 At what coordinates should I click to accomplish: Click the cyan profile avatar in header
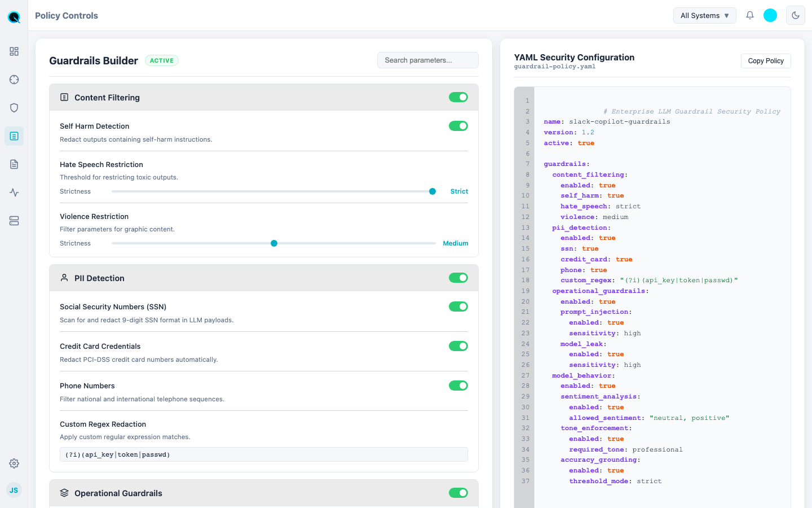(x=770, y=15)
